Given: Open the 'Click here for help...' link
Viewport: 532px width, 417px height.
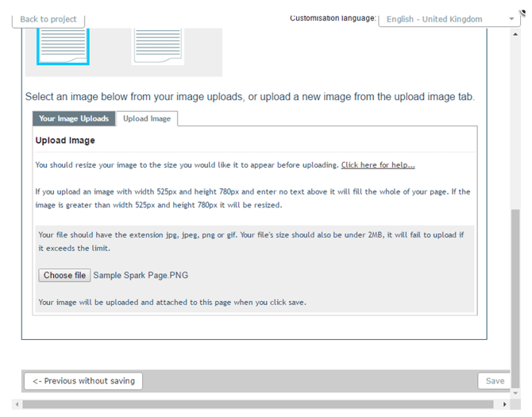Looking at the screenshot, I should tap(378, 165).
